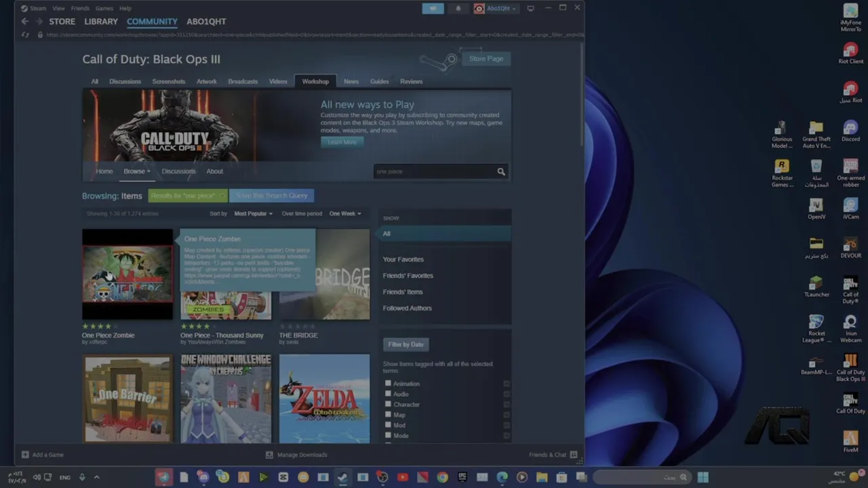Click the Steam icon in the taskbar
868x488 pixels.
[x=342, y=477]
